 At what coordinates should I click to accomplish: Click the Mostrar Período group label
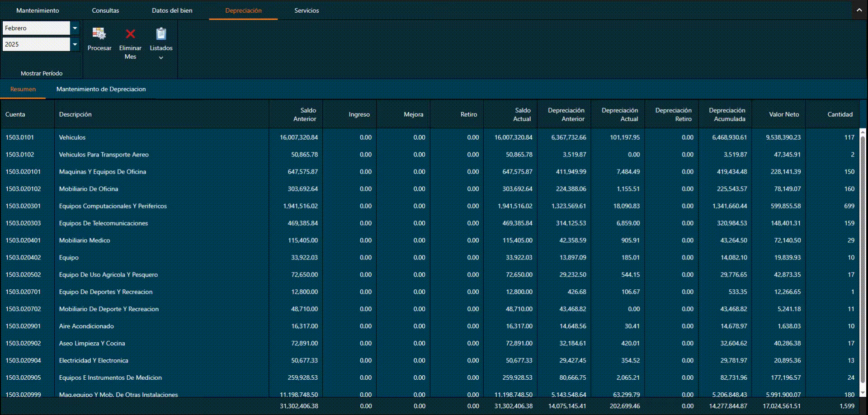point(42,73)
